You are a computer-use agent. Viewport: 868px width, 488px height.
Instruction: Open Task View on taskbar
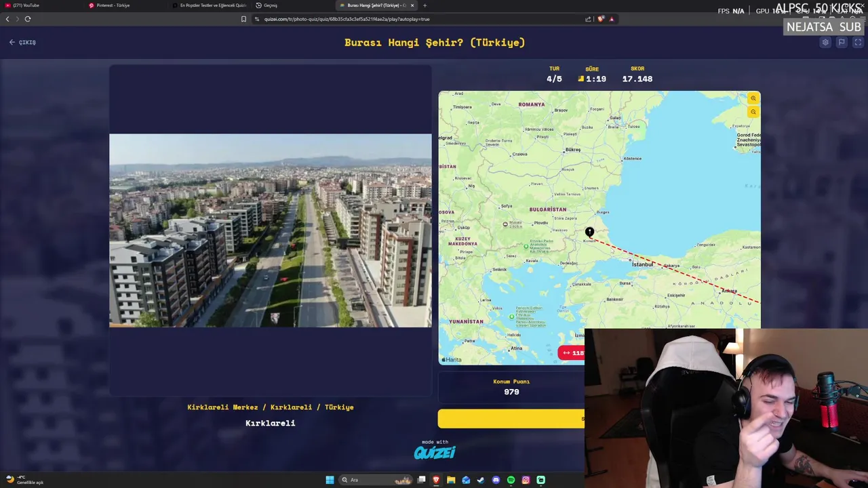tap(421, 480)
